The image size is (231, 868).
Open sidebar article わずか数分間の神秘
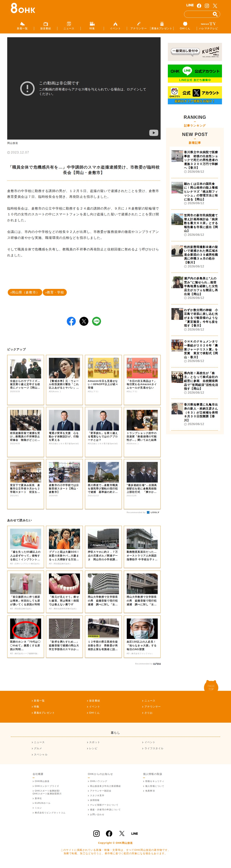[x=195, y=319]
